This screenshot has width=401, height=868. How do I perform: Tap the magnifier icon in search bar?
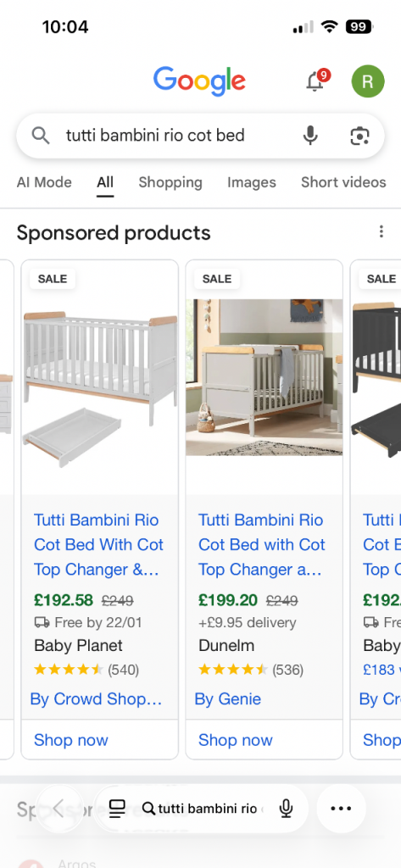(41, 135)
